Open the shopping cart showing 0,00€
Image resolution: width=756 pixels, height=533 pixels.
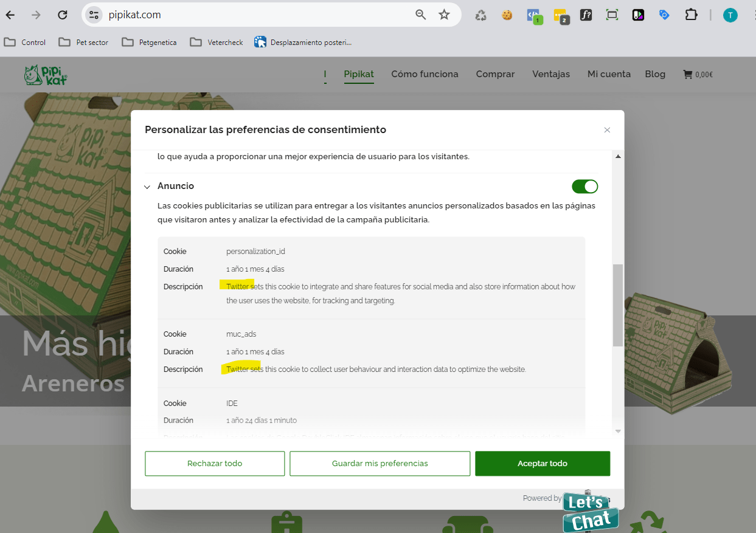pos(698,74)
